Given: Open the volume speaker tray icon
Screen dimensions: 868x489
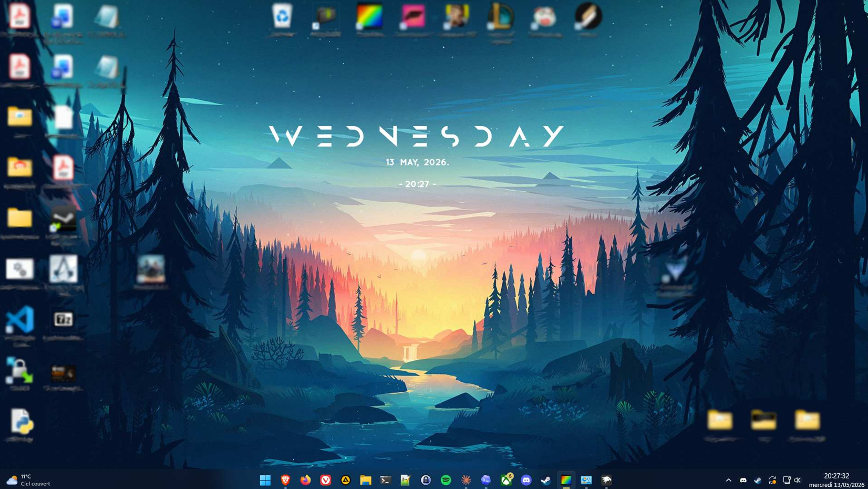Looking at the screenshot, I should tap(798, 480).
